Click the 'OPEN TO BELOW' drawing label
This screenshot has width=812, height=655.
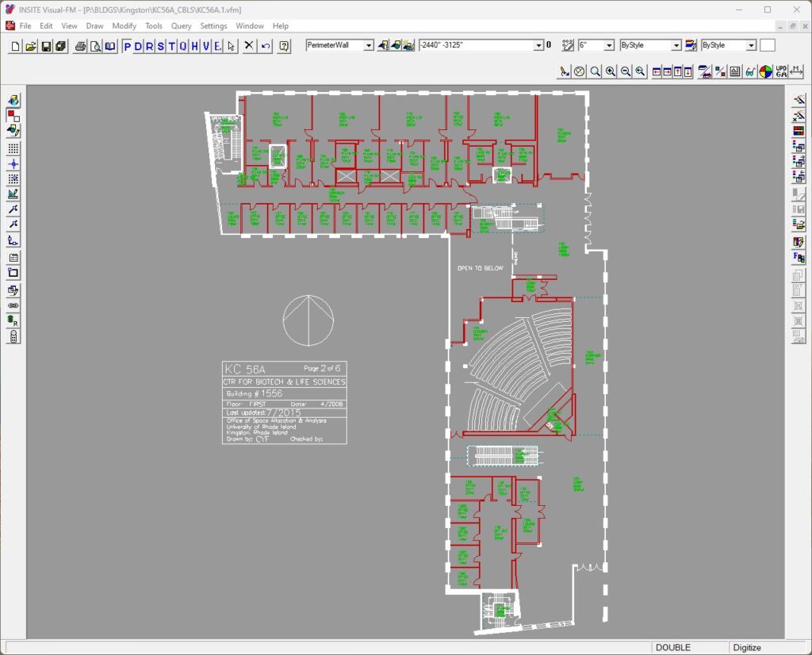click(480, 268)
